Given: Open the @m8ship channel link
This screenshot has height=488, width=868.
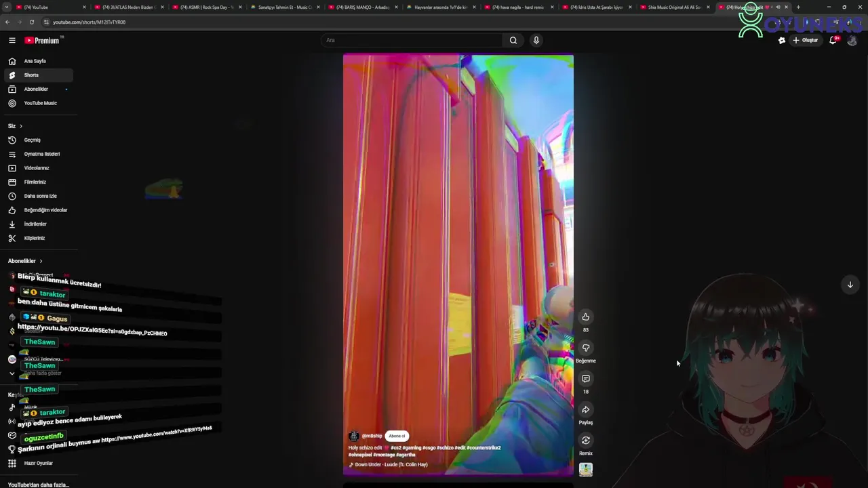Looking at the screenshot, I should tap(372, 436).
